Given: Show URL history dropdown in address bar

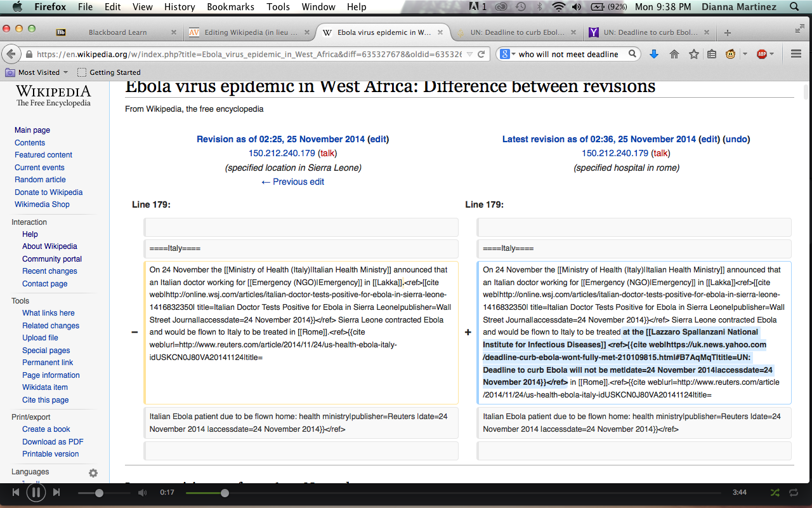Looking at the screenshot, I should tap(468, 54).
